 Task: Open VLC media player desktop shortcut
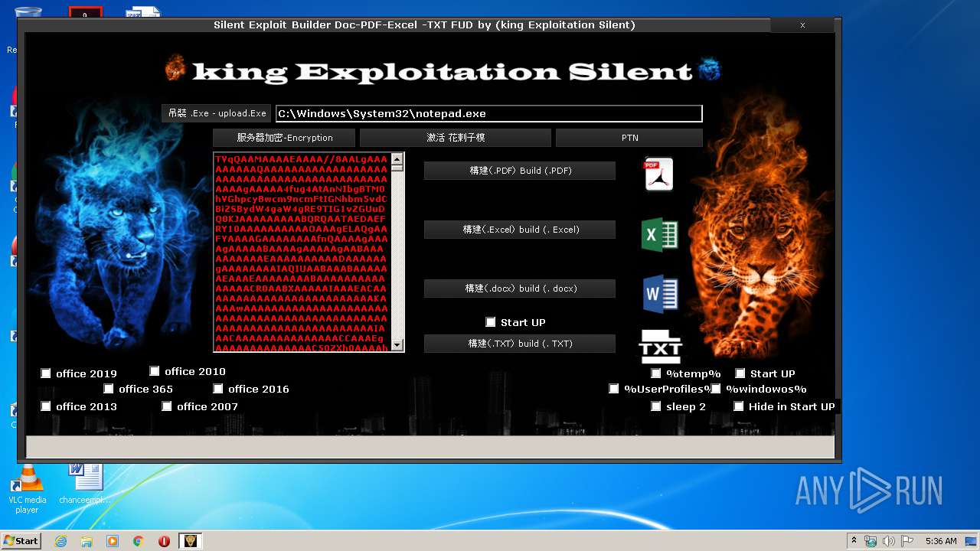(x=27, y=488)
